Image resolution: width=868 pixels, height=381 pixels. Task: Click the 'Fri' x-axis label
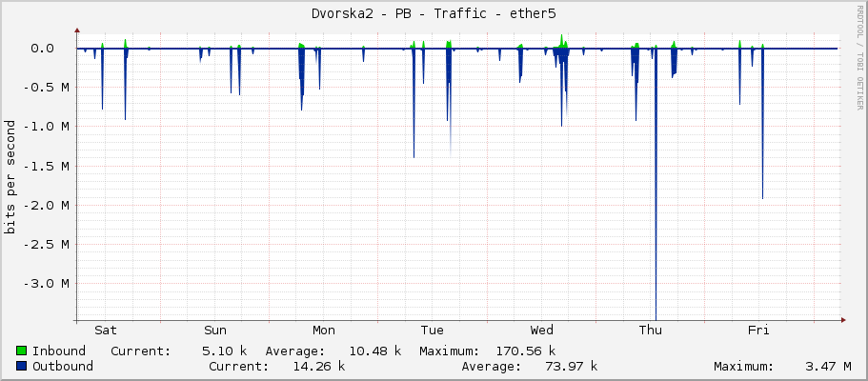(x=758, y=331)
